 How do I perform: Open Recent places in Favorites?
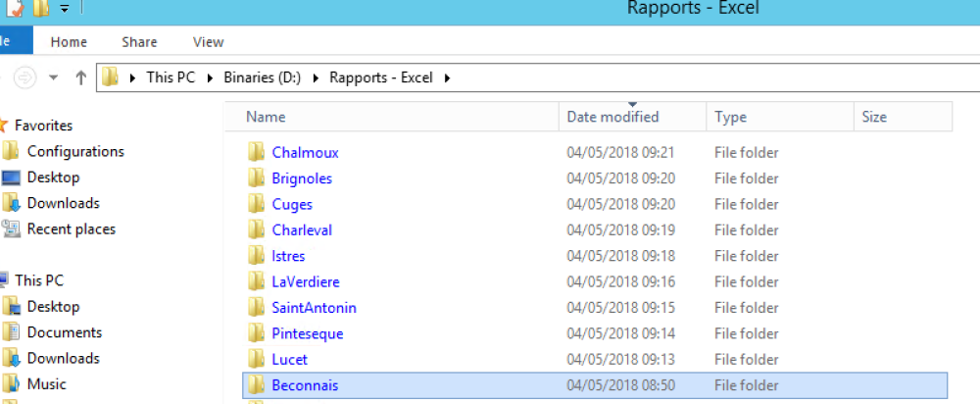(71, 228)
